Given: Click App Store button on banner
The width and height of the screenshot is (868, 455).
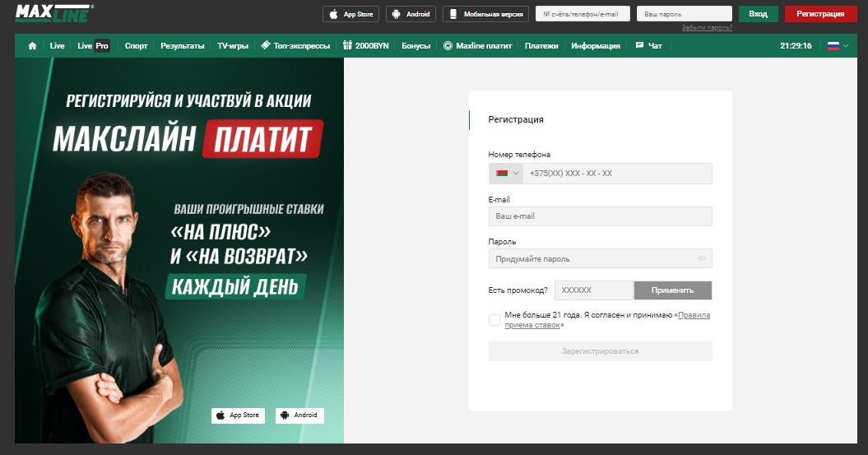Looking at the screenshot, I should point(238,416).
